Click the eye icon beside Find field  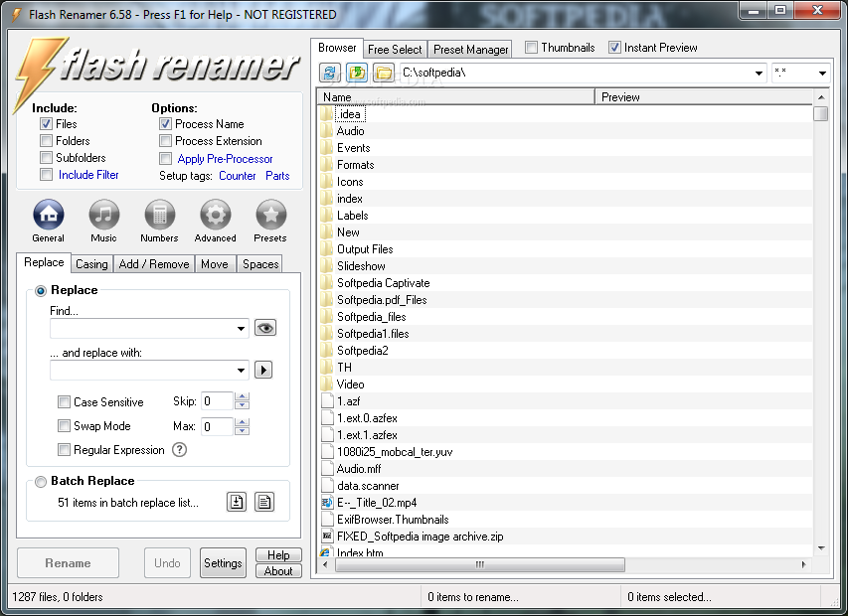tap(265, 328)
